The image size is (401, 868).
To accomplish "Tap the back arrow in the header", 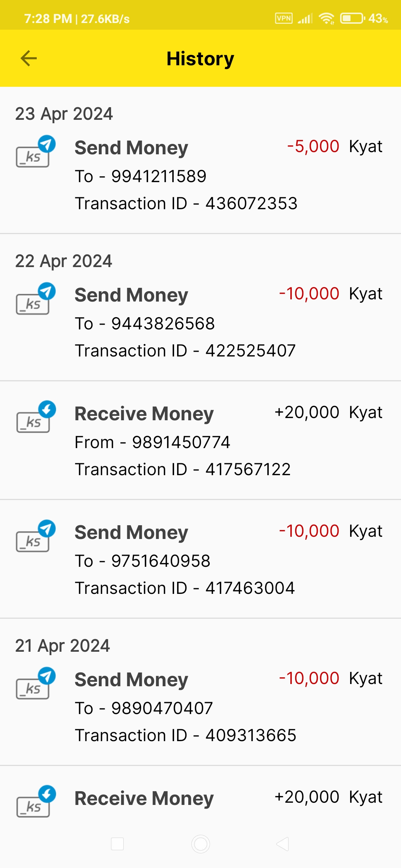I will 29,58.
